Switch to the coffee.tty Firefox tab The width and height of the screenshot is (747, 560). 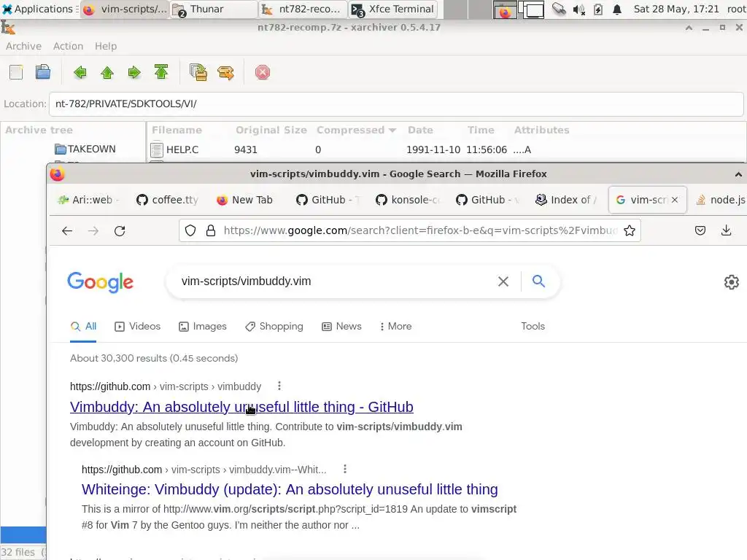pos(167,200)
